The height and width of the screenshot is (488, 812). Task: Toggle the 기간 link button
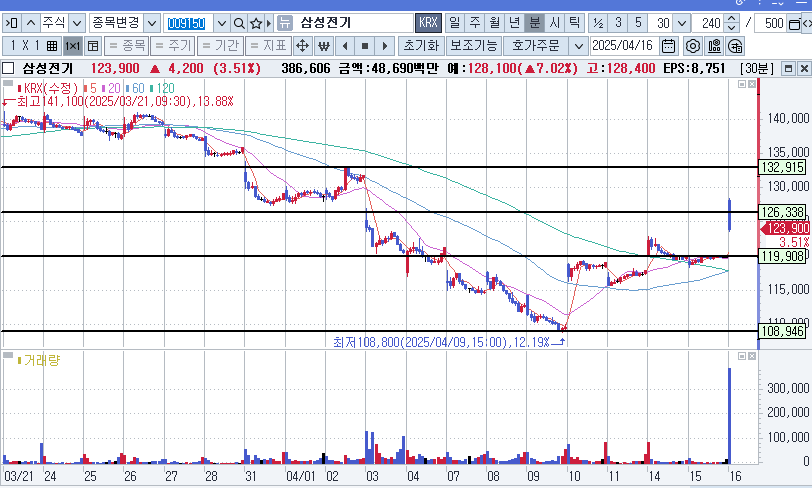pos(220,46)
